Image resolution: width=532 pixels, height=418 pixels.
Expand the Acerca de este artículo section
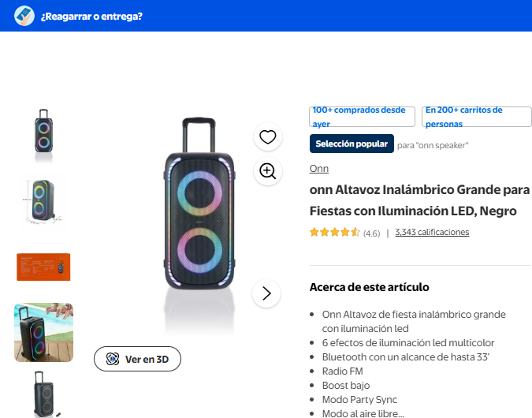(x=370, y=287)
